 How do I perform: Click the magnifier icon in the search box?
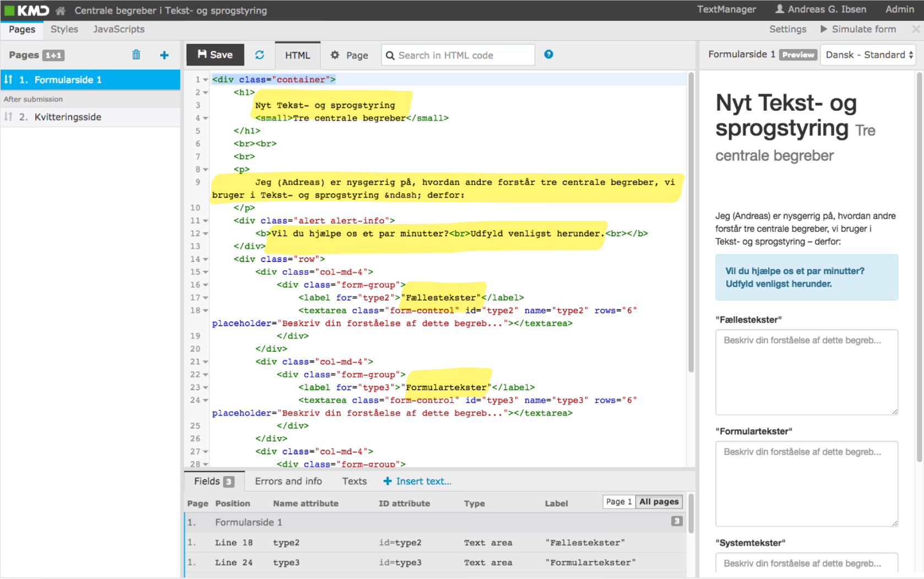(390, 55)
